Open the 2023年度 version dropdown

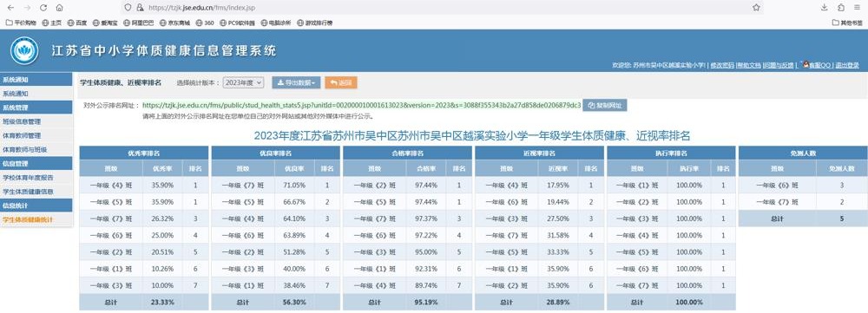pos(244,82)
